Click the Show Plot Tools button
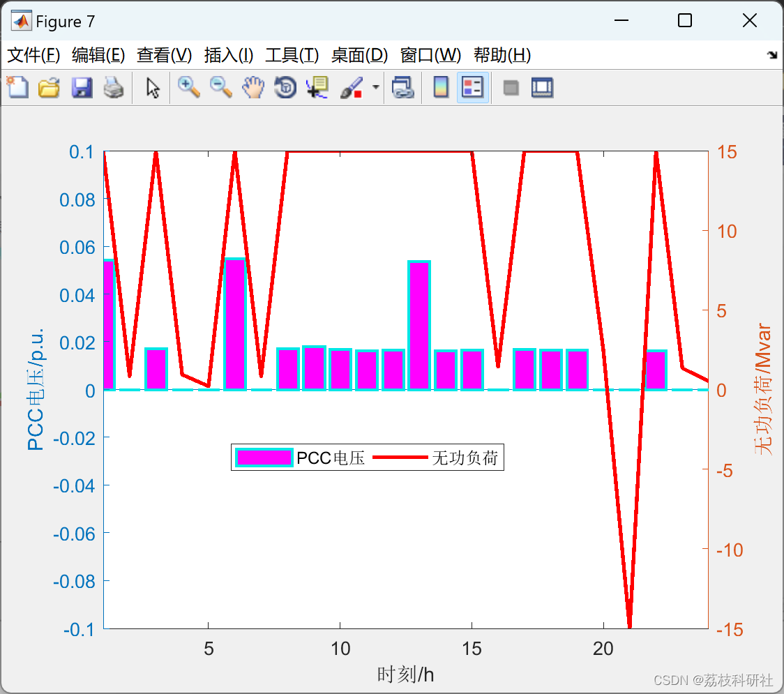784x694 pixels. 542,88
